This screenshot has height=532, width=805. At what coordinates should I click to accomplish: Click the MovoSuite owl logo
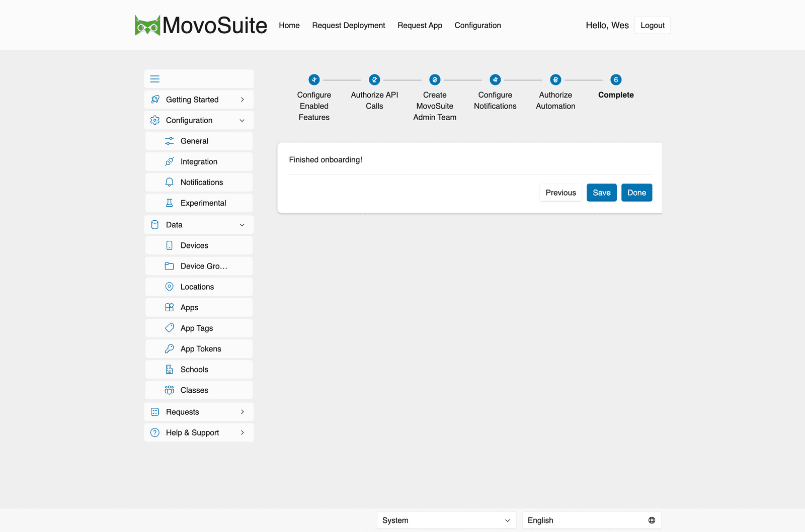(x=147, y=25)
